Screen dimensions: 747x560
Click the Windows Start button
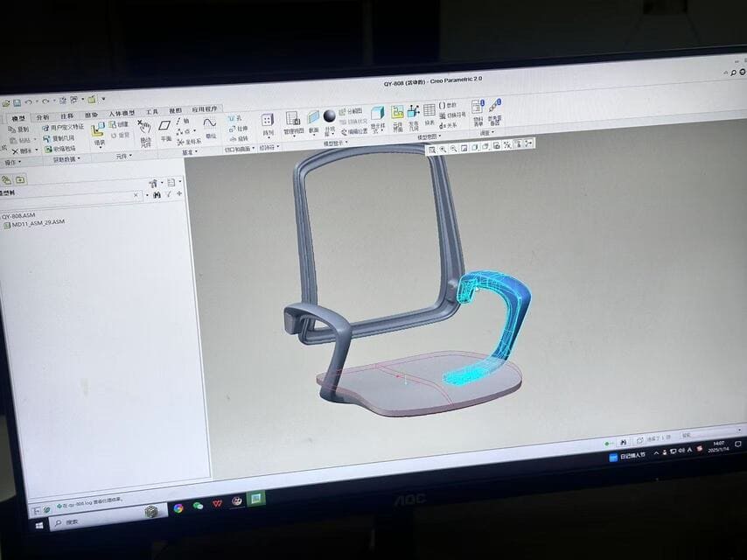click(38, 525)
